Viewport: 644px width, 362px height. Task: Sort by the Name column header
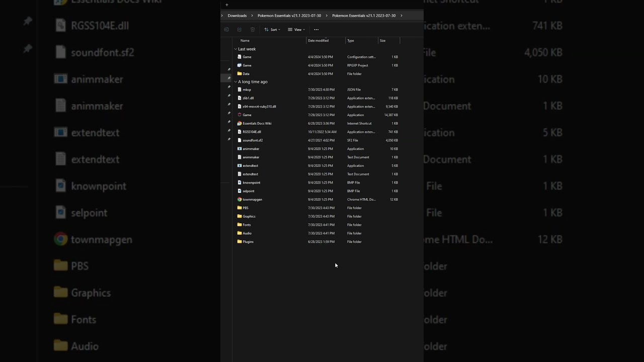point(245,41)
